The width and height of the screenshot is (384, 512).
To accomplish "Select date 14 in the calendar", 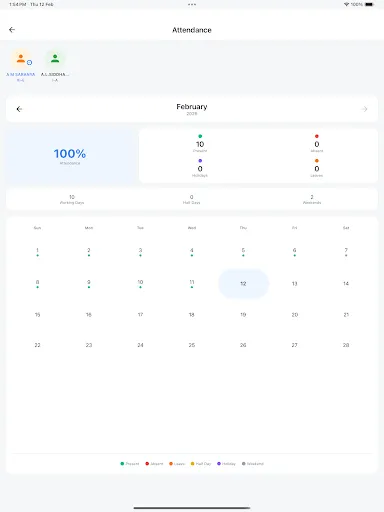I will (x=346, y=284).
